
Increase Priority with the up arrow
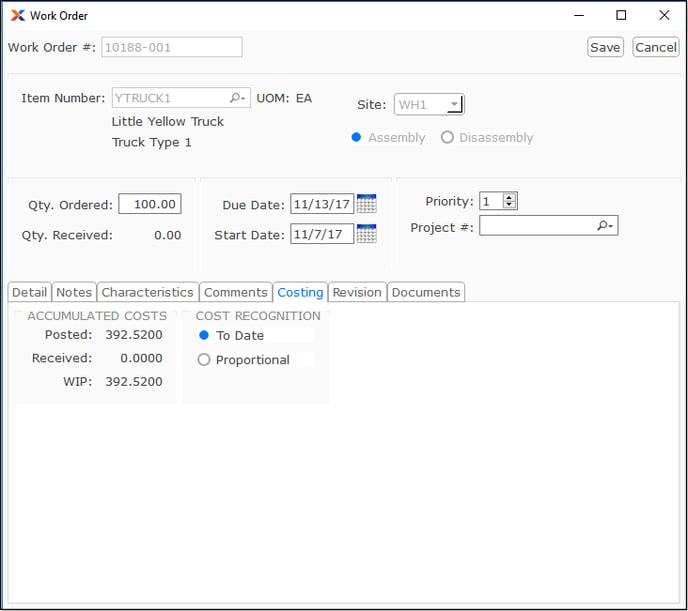(510, 197)
